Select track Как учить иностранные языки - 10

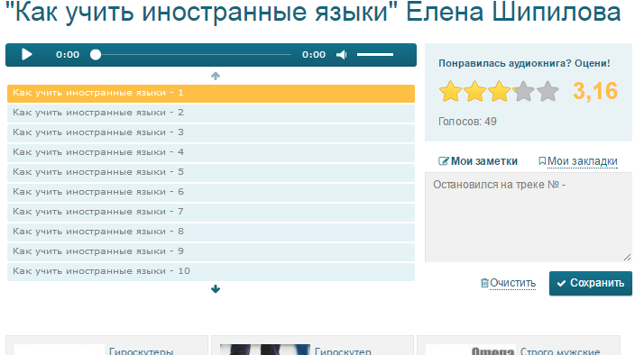click(211, 272)
